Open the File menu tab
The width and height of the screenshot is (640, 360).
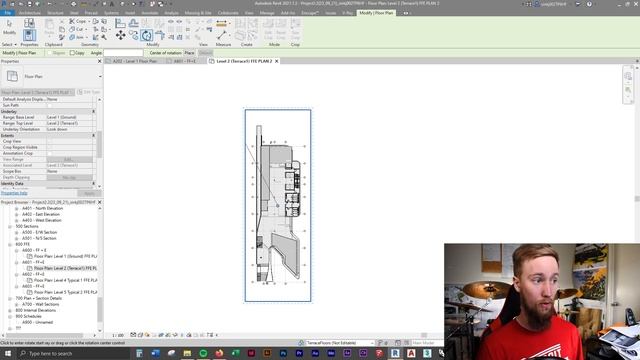click(x=7, y=13)
